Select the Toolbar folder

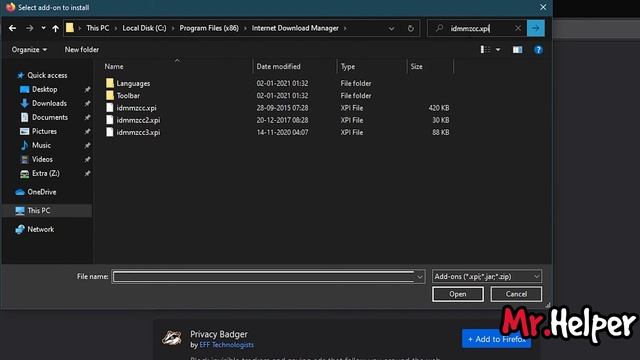pyautogui.click(x=128, y=96)
